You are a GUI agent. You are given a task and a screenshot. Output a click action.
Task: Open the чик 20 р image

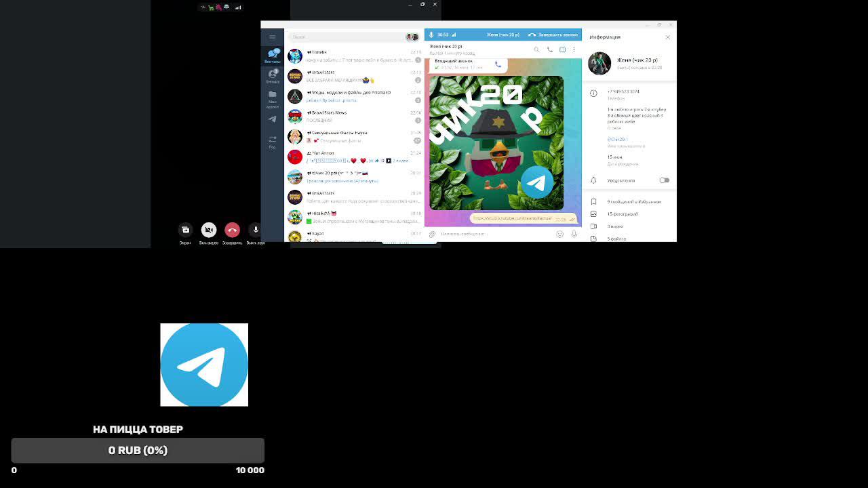[496, 142]
